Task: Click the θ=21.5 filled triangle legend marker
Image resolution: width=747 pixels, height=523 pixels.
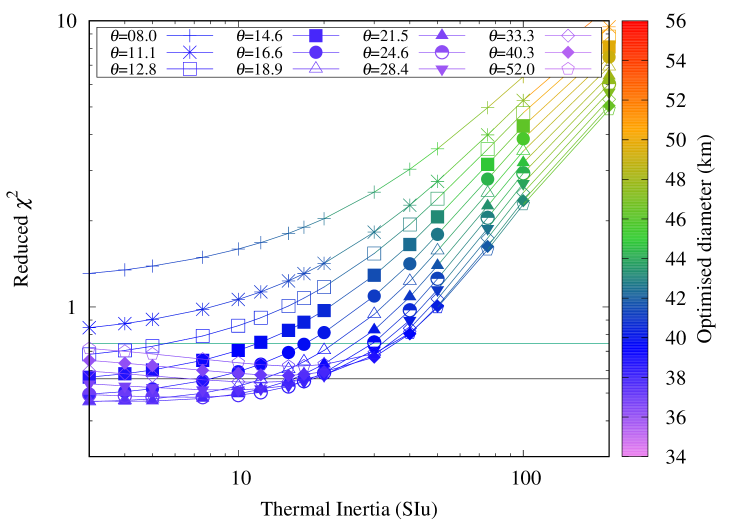Action: coord(442,36)
